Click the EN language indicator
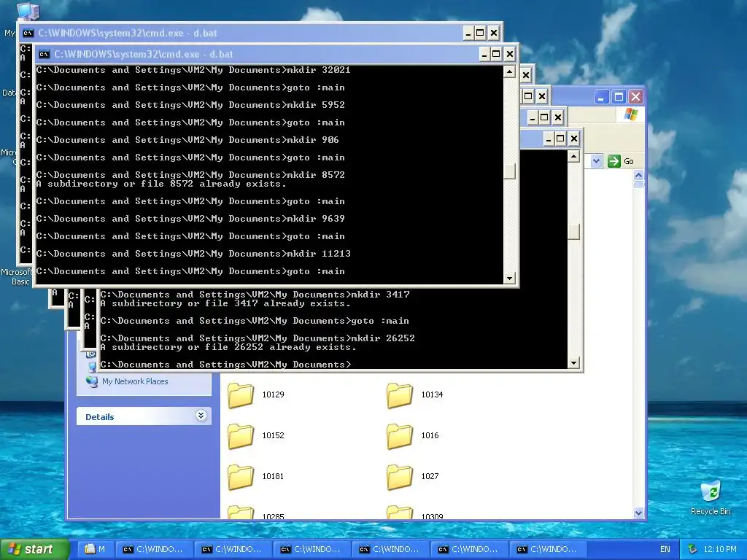The image size is (747, 560). click(x=665, y=549)
